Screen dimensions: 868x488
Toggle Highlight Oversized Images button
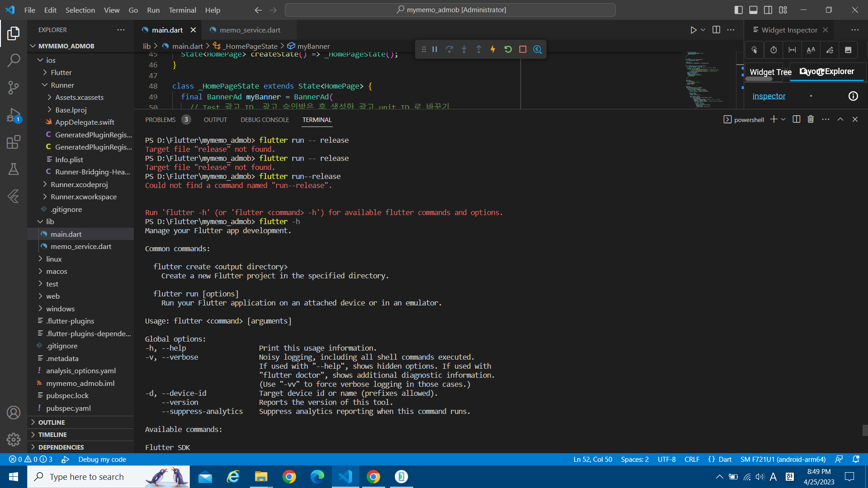click(x=848, y=50)
